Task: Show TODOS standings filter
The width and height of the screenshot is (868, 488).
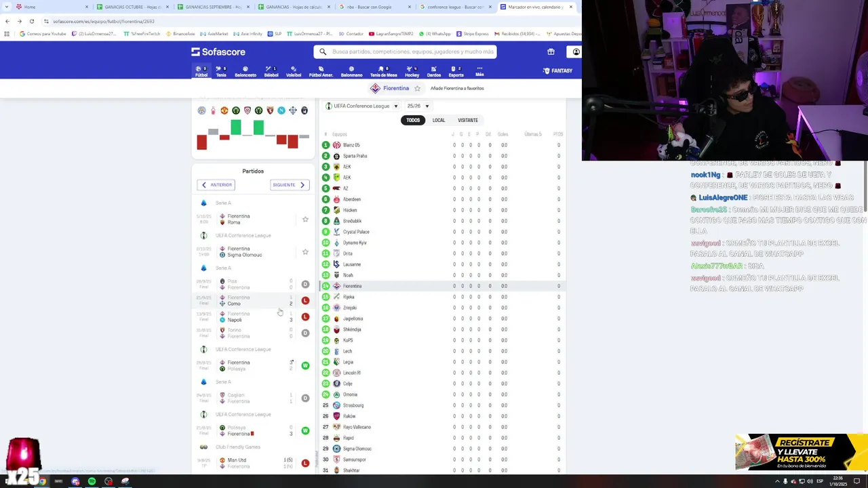Action: coord(413,120)
